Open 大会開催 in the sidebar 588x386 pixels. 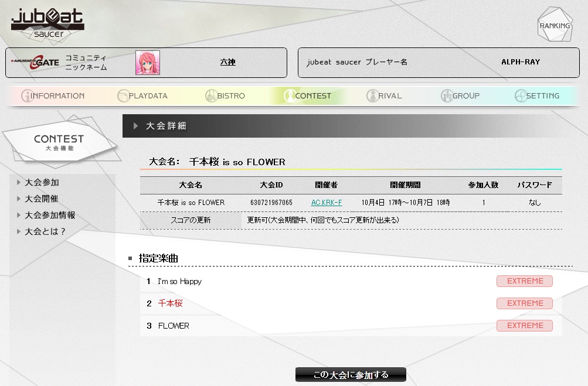pos(42,199)
